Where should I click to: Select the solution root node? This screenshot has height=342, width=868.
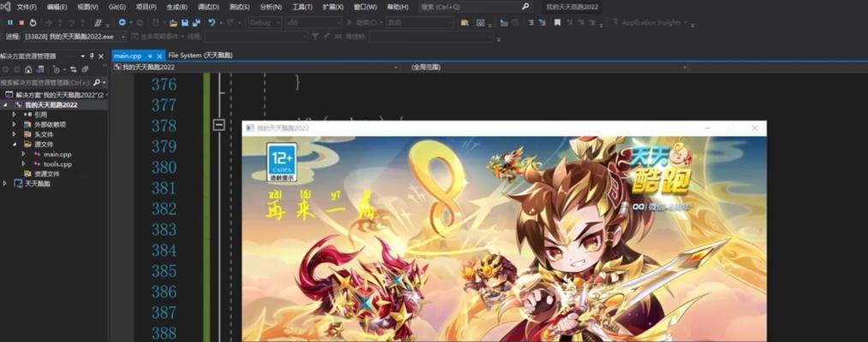54,95
